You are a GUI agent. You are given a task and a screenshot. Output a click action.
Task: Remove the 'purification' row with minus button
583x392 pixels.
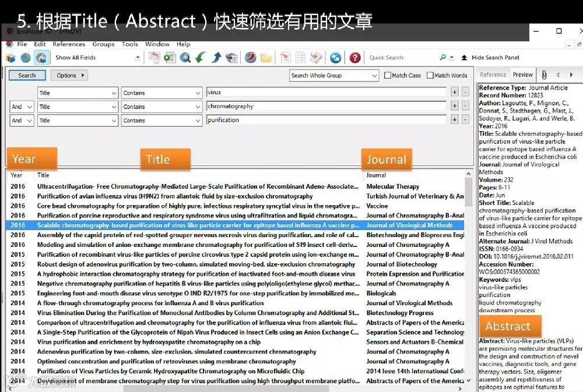pyautogui.click(x=465, y=119)
